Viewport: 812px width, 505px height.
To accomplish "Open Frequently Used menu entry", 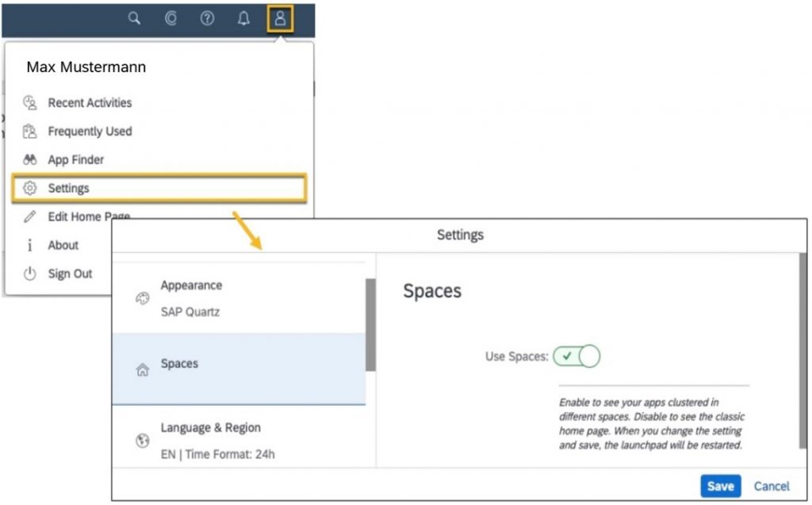I will 90,132.
